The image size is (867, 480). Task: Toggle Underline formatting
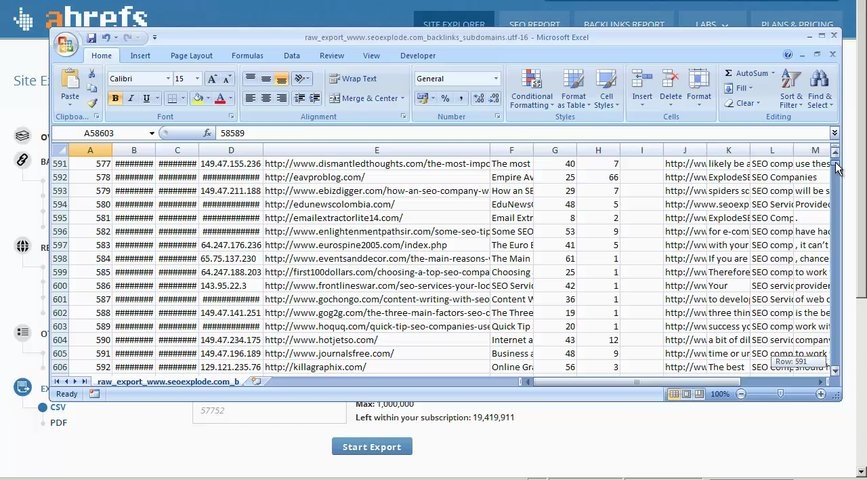coord(146,98)
